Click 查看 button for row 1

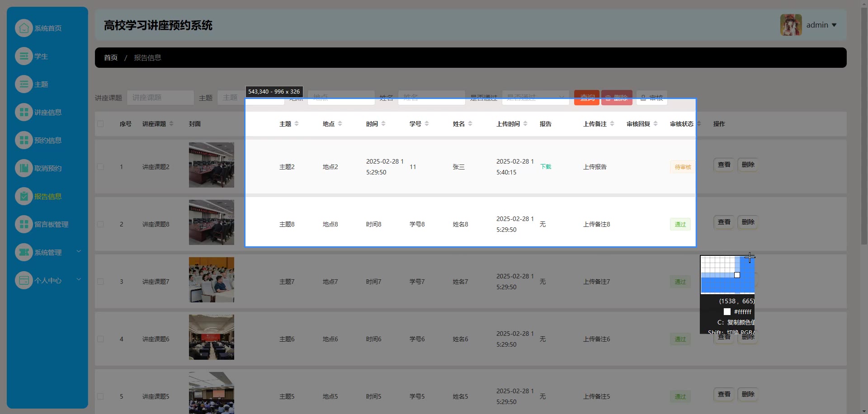pyautogui.click(x=724, y=165)
